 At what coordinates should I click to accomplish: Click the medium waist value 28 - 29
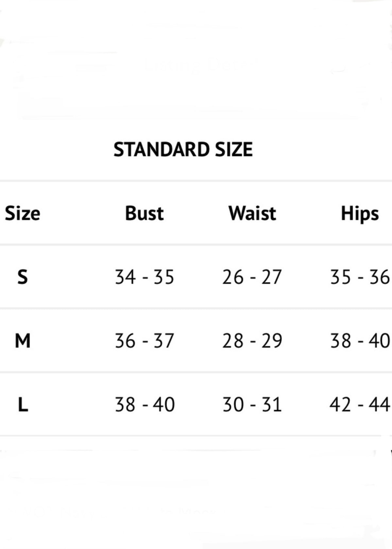point(252,341)
